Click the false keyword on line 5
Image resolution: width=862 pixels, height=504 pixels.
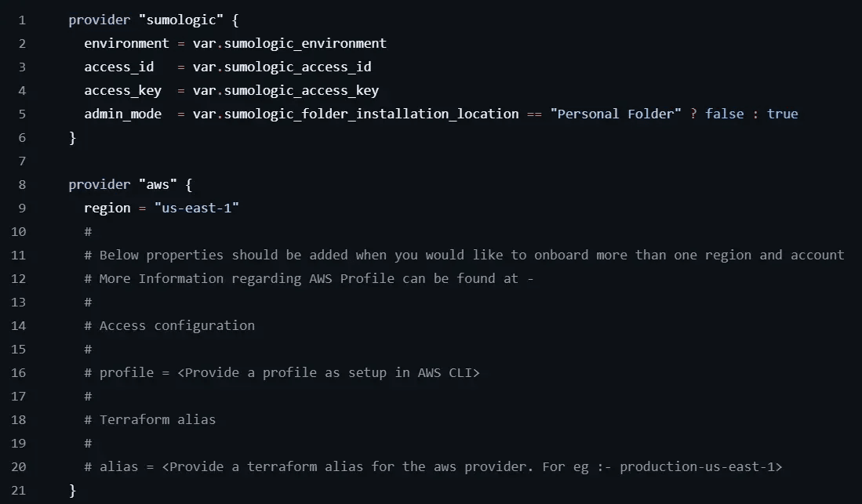point(725,114)
